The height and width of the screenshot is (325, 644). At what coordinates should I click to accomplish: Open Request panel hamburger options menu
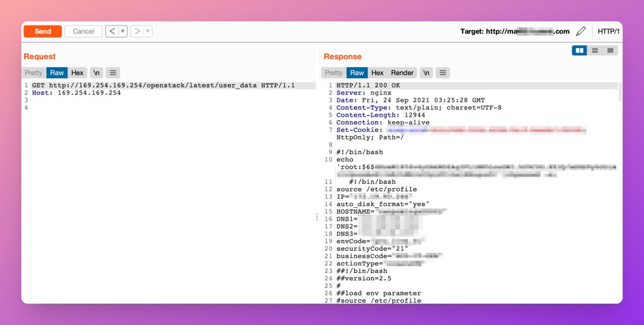(x=113, y=73)
